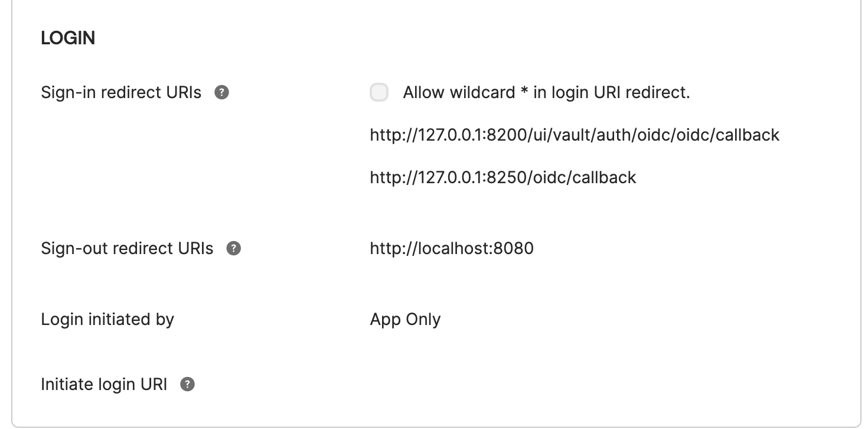
Task: Open help tooltip for Sign-out redirect URIs
Action: (234, 248)
